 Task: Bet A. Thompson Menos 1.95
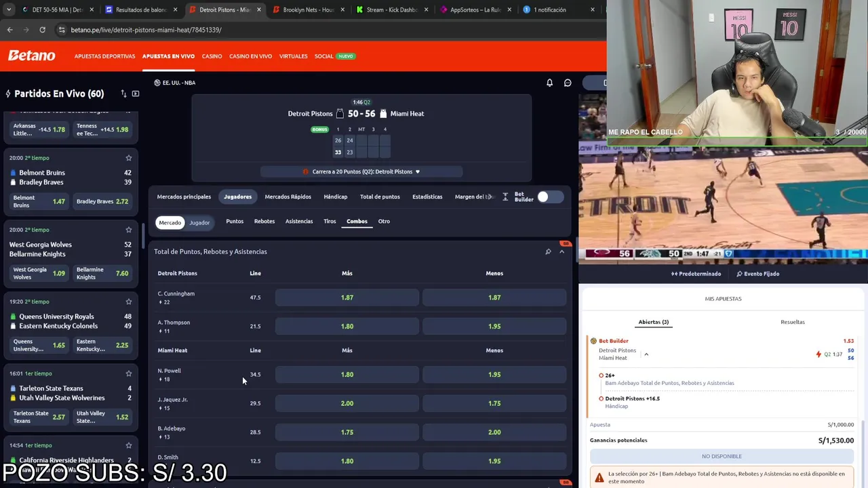pos(494,326)
